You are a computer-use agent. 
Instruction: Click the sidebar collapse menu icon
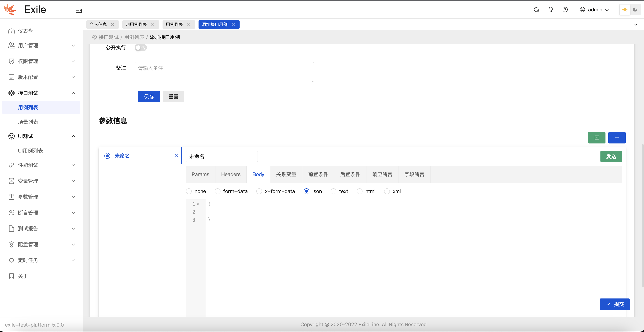[79, 10]
